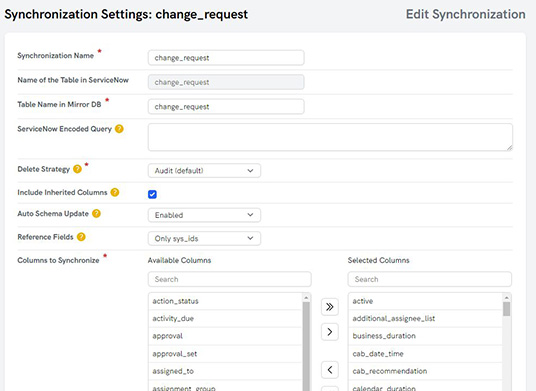
Task: Pick additional_assignee_list in Selected Columns
Action: (425, 319)
